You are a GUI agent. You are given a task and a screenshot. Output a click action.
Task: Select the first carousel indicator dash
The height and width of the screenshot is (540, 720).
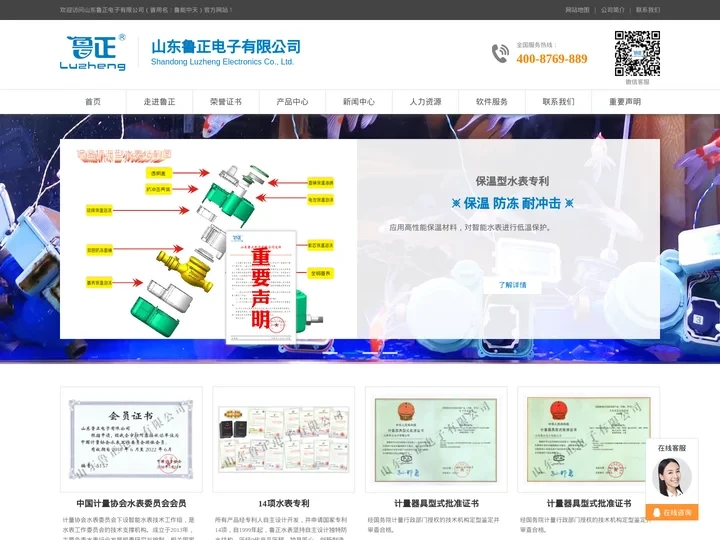pos(330,353)
